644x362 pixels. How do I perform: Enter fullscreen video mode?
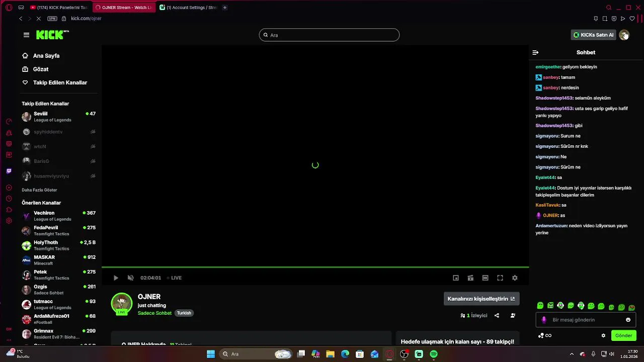pos(500,278)
